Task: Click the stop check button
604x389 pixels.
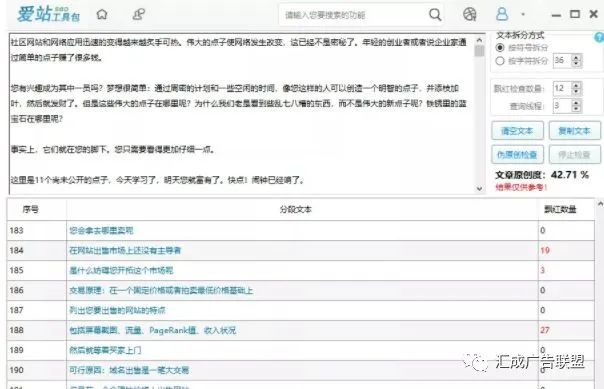Action: (574, 155)
